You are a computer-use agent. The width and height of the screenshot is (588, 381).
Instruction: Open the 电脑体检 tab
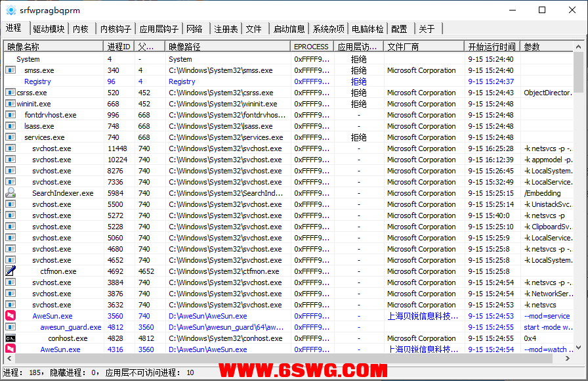click(367, 29)
